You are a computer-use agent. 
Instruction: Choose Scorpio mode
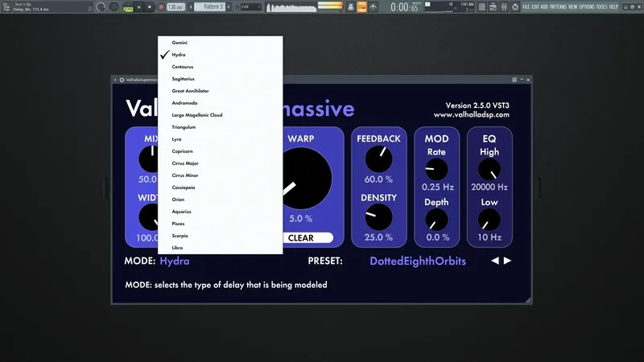point(220,236)
